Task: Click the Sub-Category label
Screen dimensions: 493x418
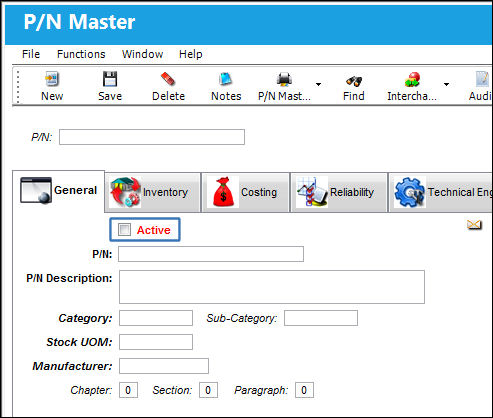Action: 242,318
